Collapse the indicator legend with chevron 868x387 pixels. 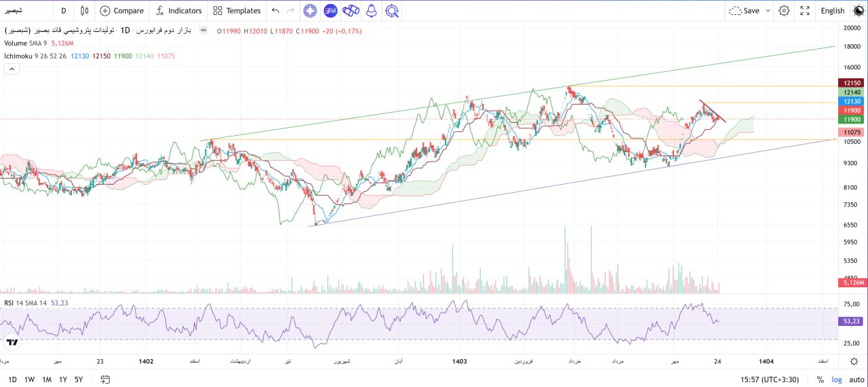pyautogui.click(x=12, y=69)
